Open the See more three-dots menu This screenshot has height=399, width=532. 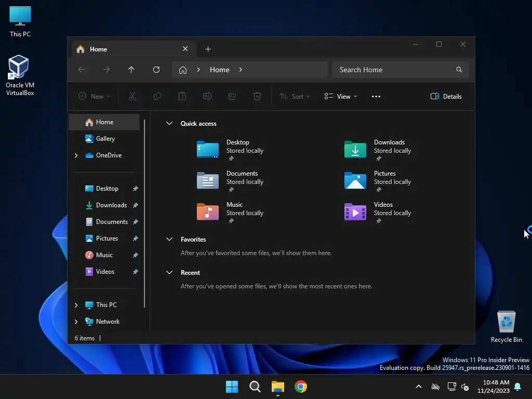tap(376, 96)
